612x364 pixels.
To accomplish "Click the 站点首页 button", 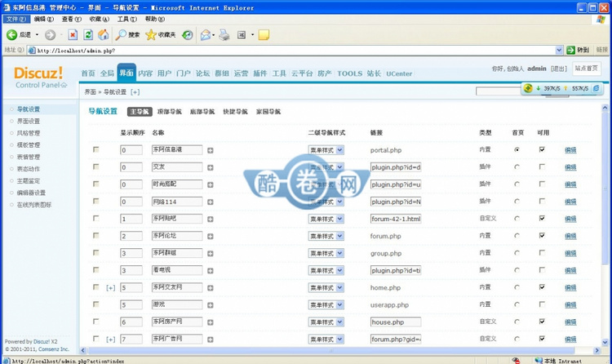I will point(586,69).
